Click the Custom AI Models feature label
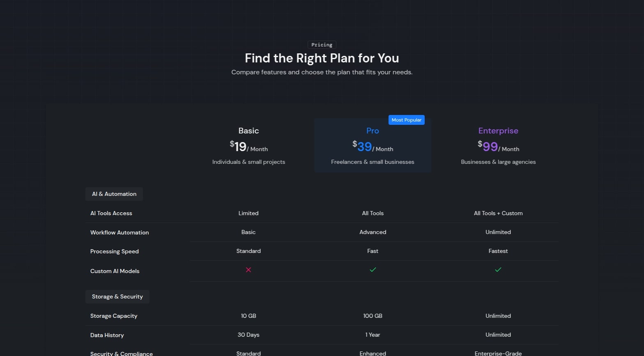 (x=115, y=271)
